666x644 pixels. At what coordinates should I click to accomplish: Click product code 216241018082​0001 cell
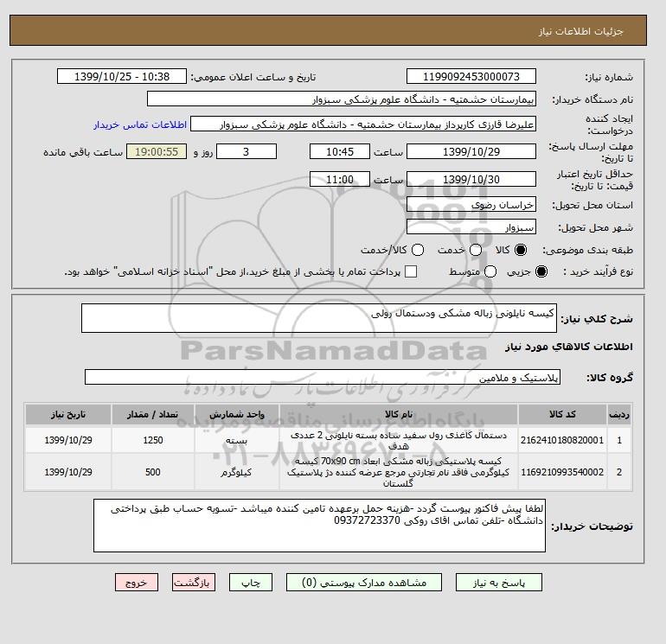[562, 440]
